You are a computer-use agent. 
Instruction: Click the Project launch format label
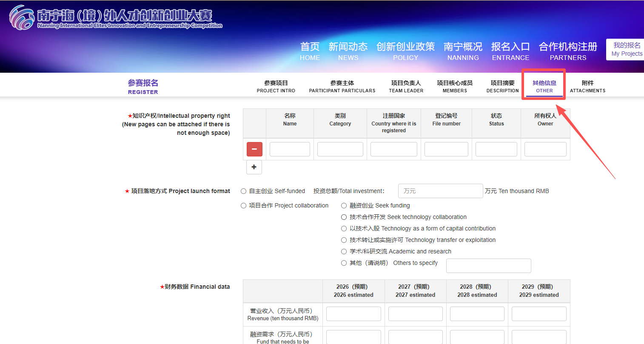pyautogui.click(x=177, y=191)
